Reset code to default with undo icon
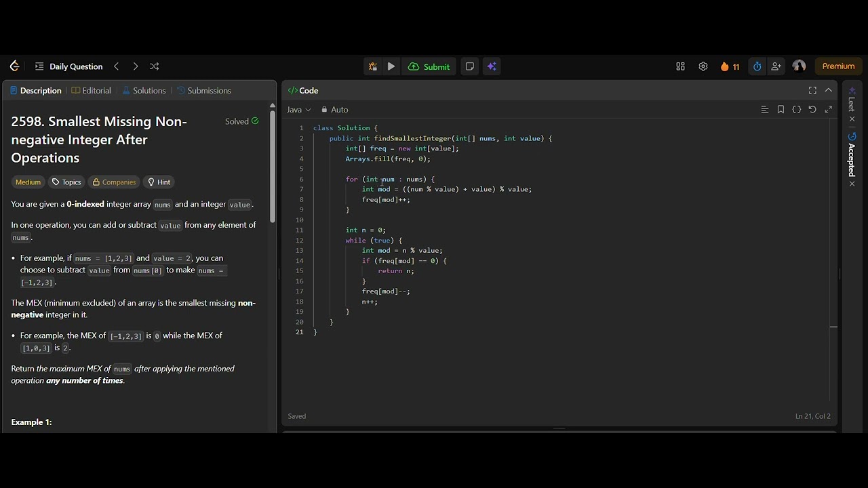868x488 pixels. pyautogui.click(x=812, y=110)
